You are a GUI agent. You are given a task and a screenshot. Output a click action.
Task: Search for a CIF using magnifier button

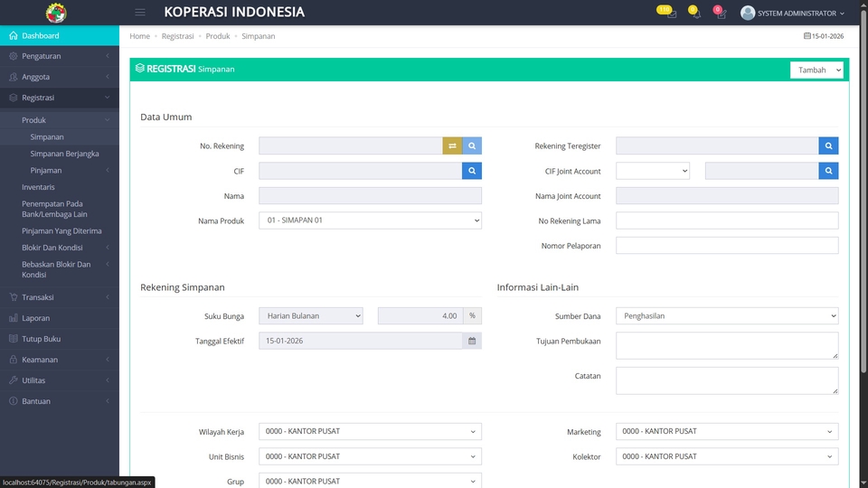tap(472, 171)
